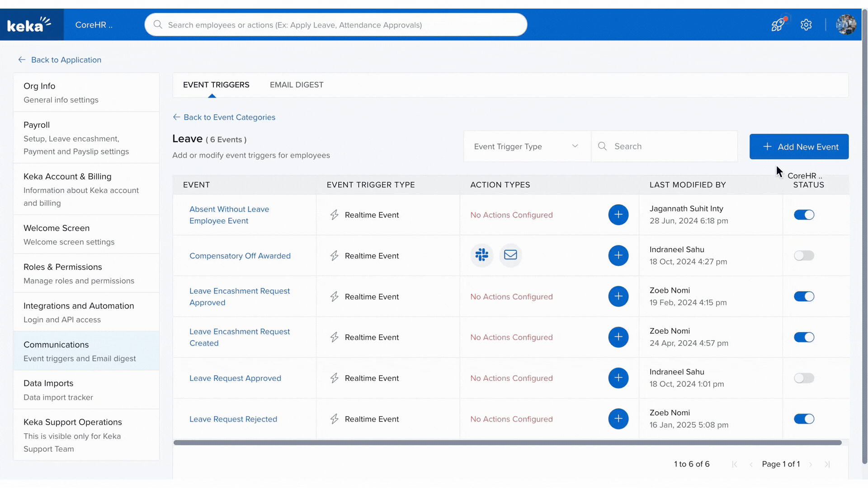Screen dimensions: 868x488
Task: Click the horizontal table scrollbar
Action: pyautogui.click(x=507, y=443)
